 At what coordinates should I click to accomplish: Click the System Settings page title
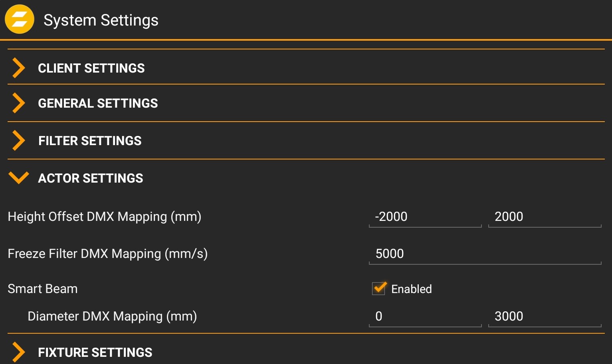click(101, 20)
